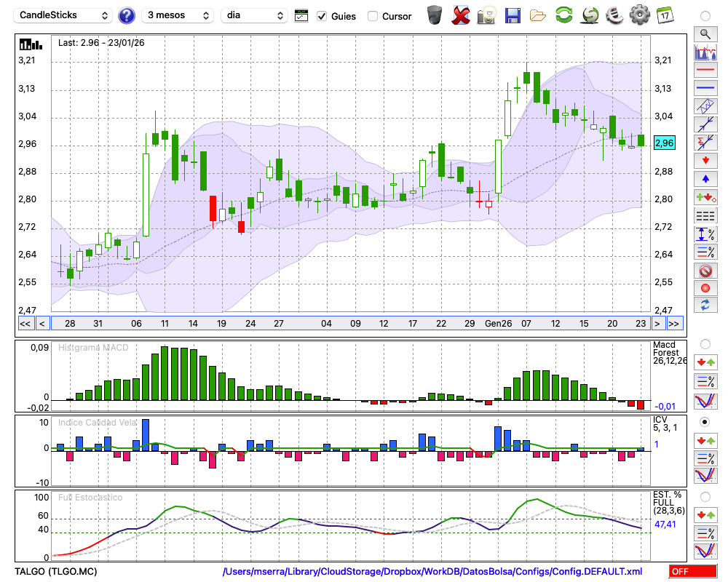The image size is (728, 582).
Task: Click the green circular refresh arrows icon
Action: pyautogui.click(x=563, y=15)
